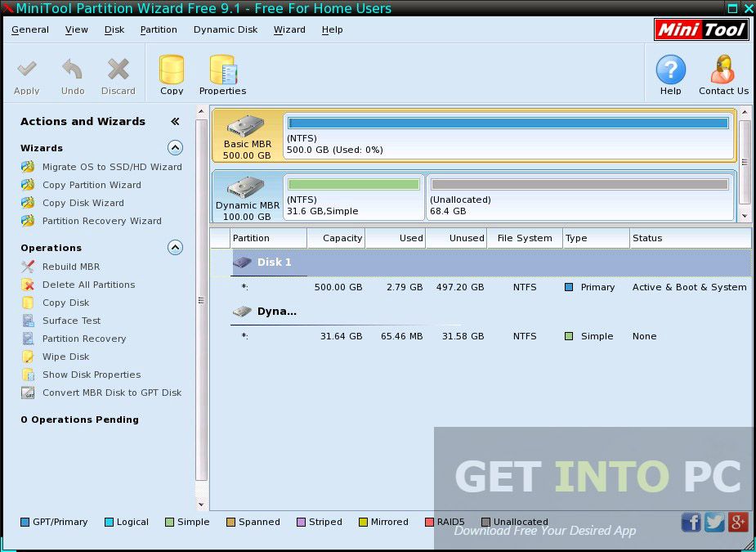This screenshot has width=756, height=552.
Task: Click the Copy disk toolbar icon
Action: pos(171,70)
